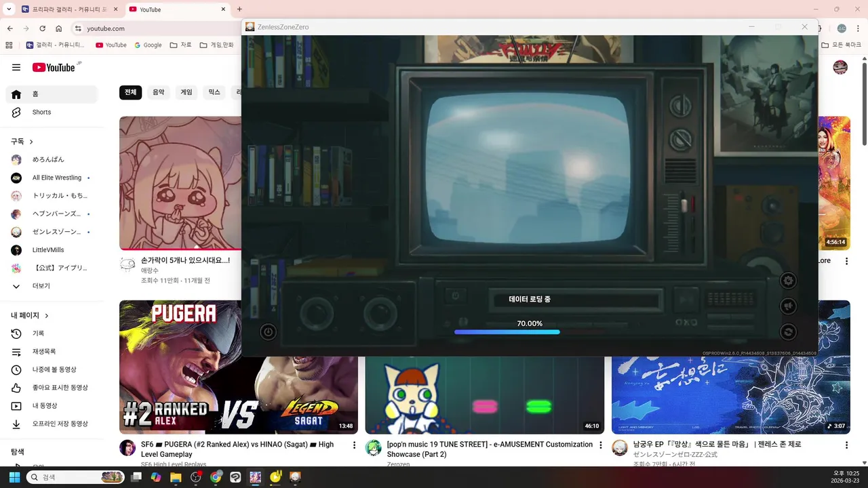
Task: Select the 음악 filter chip
Action: click(x=158, y=92)
